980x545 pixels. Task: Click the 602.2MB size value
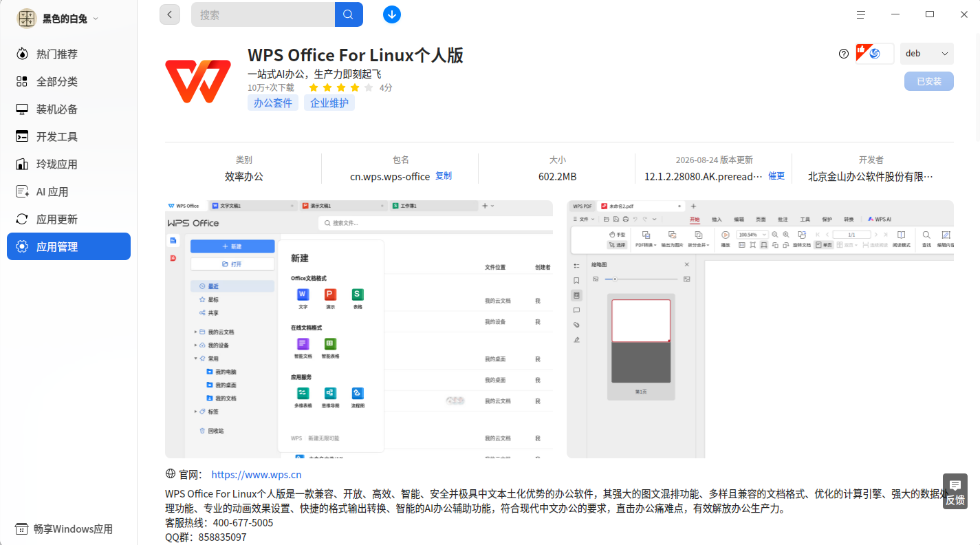pyautogui.click(x=557, y=177)
